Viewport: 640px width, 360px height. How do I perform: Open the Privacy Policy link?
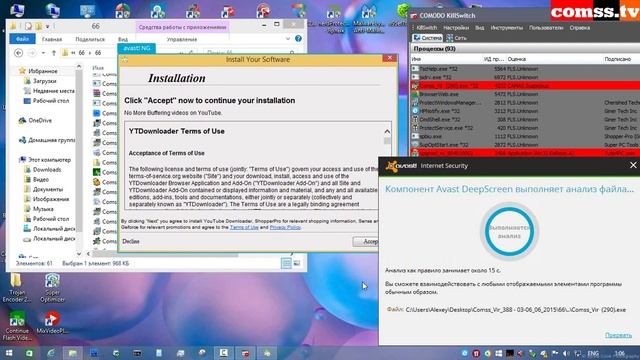[285, 227]
